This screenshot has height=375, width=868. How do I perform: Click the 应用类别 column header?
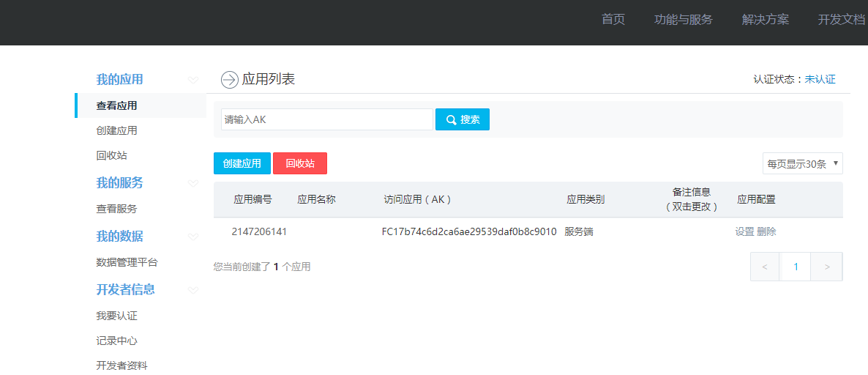point(585,199)
